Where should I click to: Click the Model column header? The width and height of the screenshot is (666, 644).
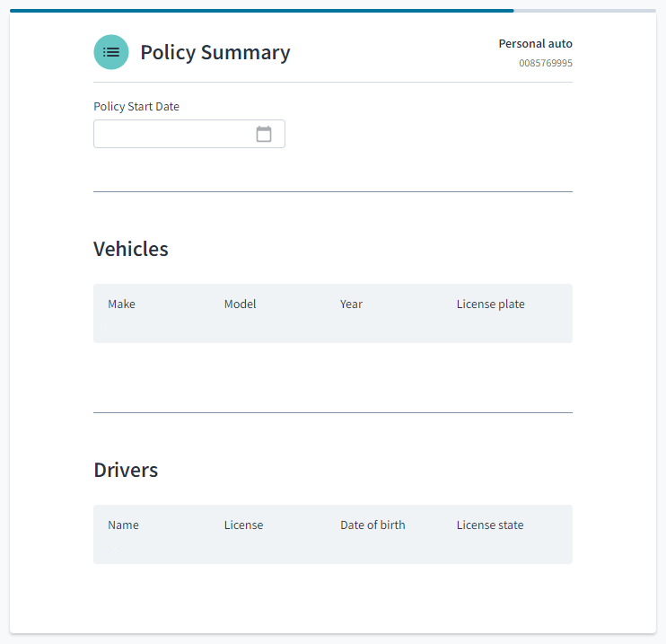240,304
